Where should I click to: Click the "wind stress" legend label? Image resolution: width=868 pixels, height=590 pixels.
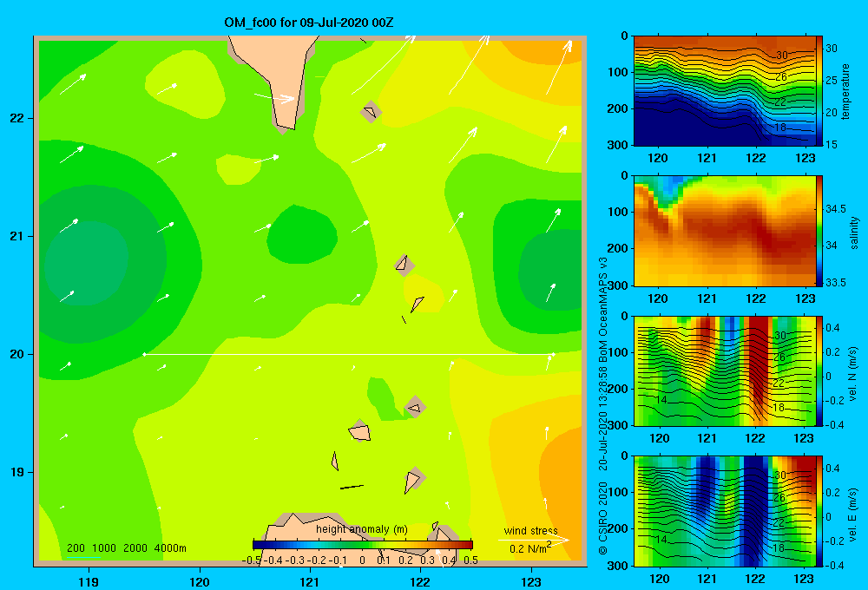click(x=531, y=531)
